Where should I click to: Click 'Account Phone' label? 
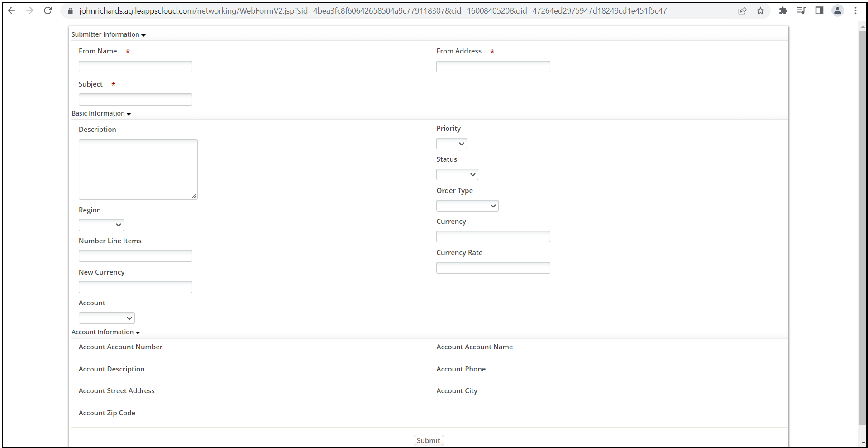tap(461, 369)
